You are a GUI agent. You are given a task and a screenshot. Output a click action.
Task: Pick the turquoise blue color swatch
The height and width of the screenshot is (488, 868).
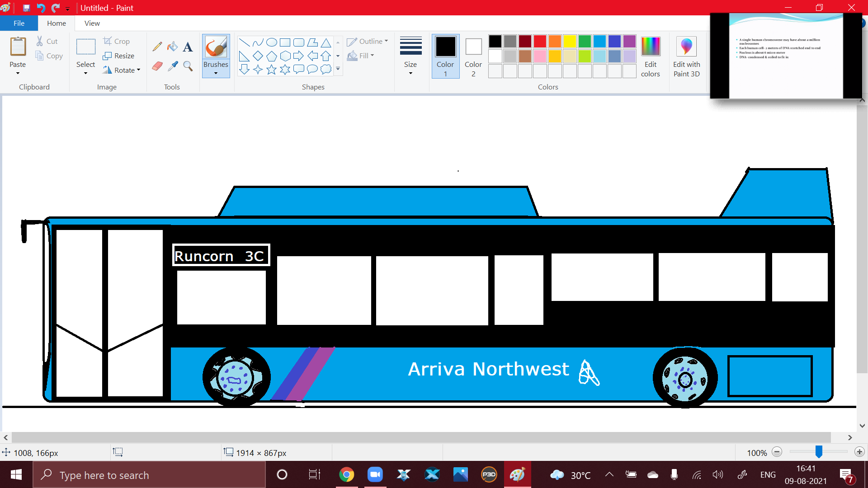coord(599,42)
